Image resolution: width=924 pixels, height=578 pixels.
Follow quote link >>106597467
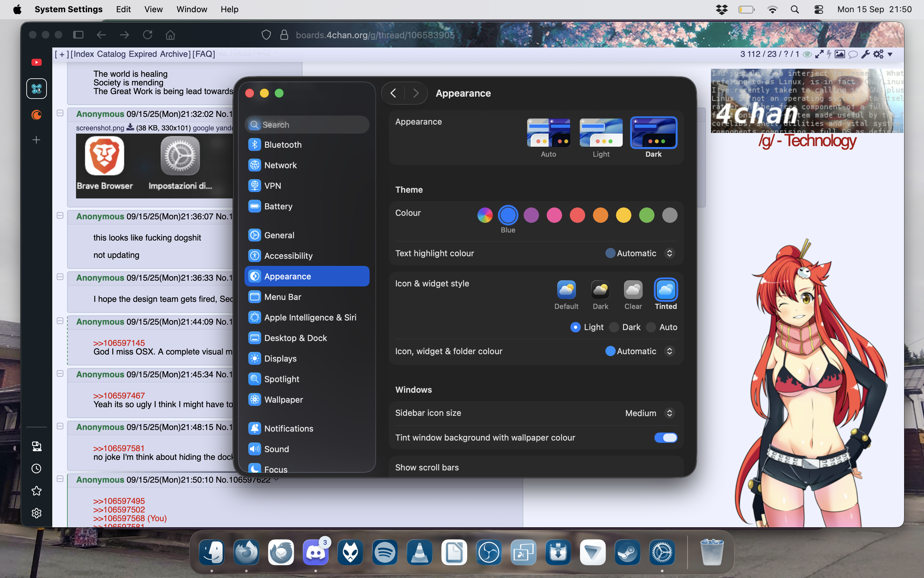click(x=119, y=396)
